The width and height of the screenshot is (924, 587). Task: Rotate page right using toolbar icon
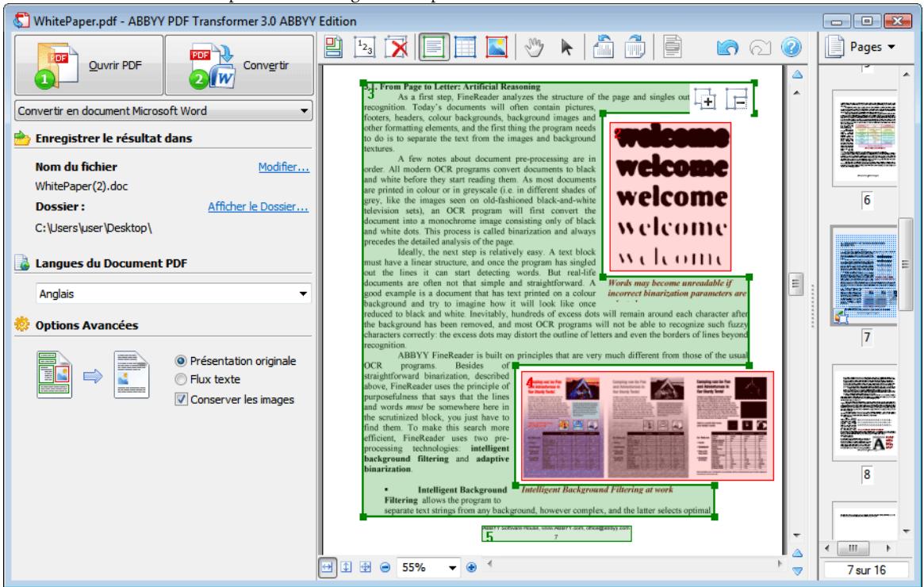tap(635, 47)
